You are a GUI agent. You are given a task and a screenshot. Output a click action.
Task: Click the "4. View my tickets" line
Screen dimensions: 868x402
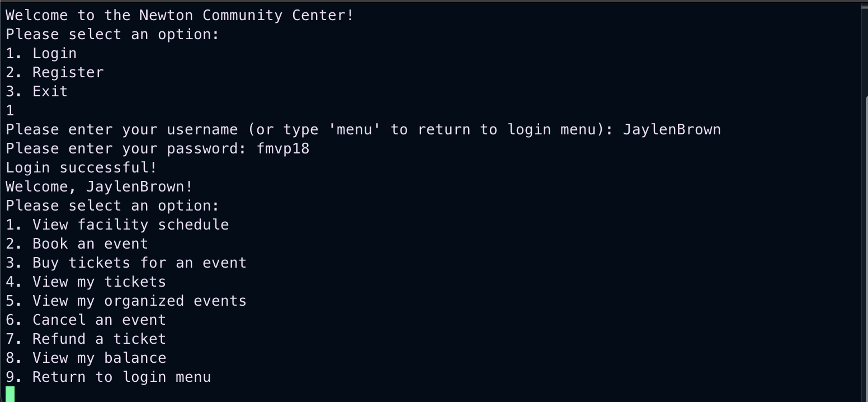[86, 282]
